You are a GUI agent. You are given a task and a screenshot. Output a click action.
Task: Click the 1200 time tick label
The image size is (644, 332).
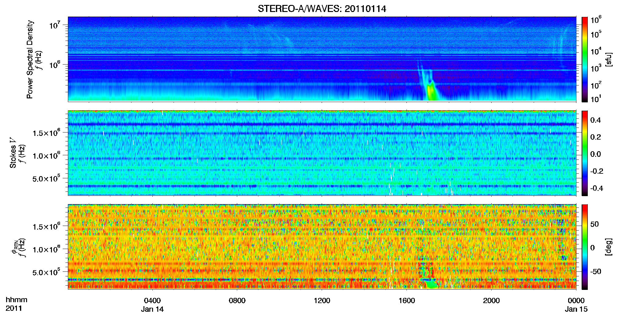(x=322, y=300)
